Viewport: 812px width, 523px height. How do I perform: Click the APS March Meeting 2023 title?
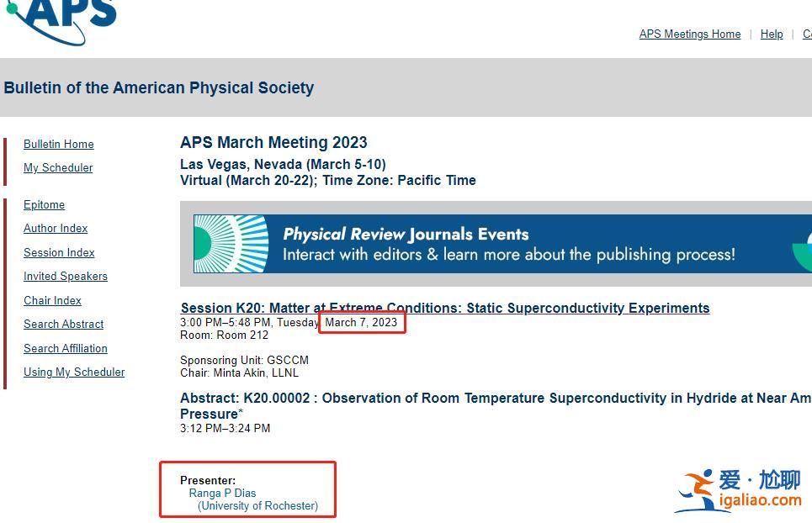point(273,143)
